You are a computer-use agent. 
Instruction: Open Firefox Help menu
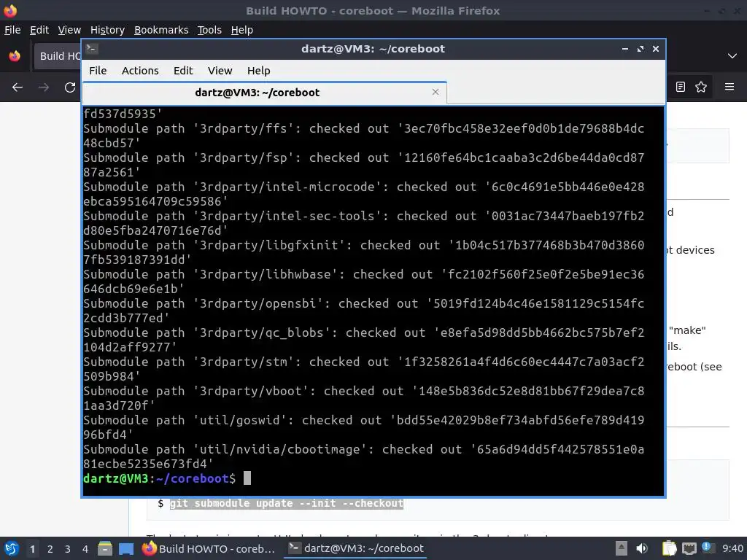(x=242, y=30)
